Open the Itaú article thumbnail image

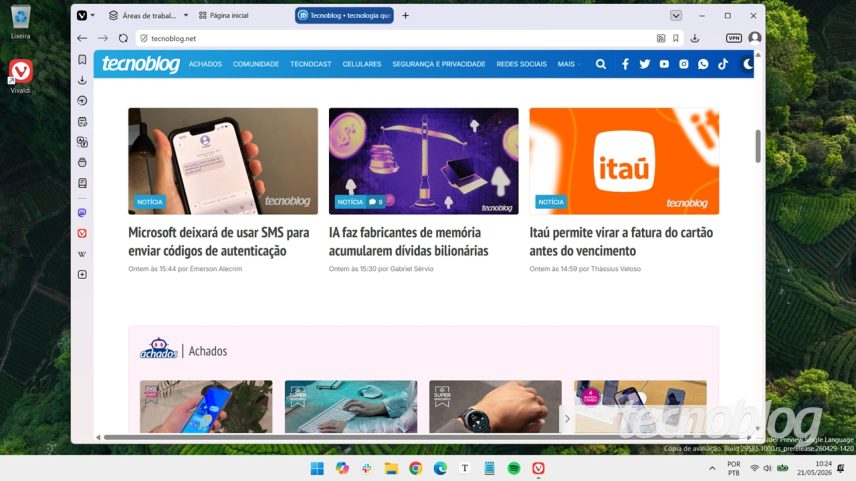[624, 161]
